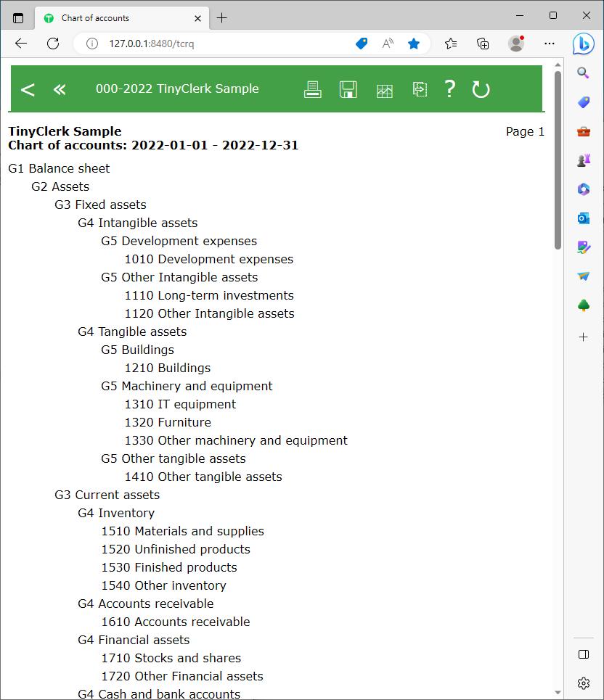Click the 1010 Development expenses account
This screenshot has height=700, width=604.
(208, 259)
